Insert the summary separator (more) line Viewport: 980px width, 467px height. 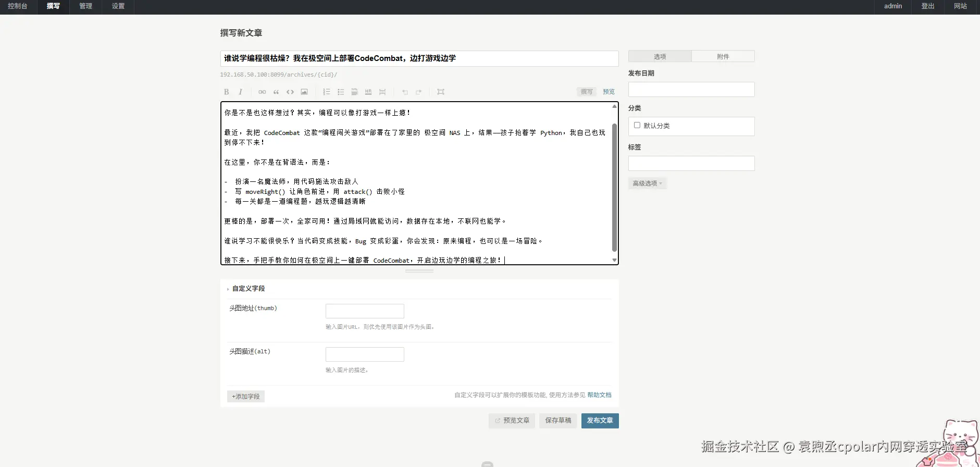click(382, 92)
